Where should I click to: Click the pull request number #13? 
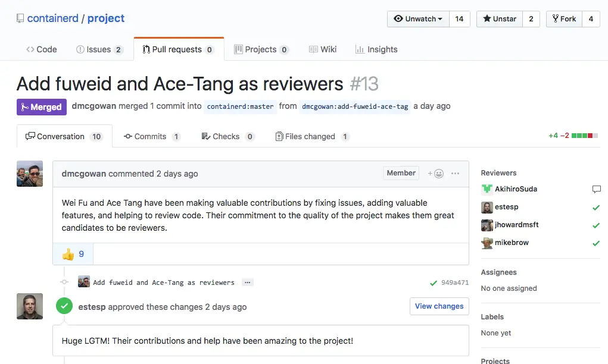coord(364,84)
